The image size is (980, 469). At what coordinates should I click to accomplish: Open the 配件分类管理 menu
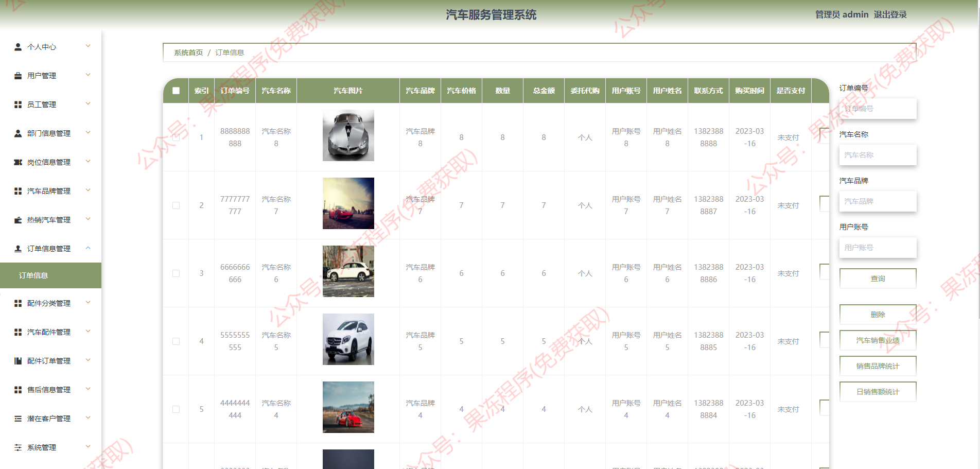(x=50, y=303)
